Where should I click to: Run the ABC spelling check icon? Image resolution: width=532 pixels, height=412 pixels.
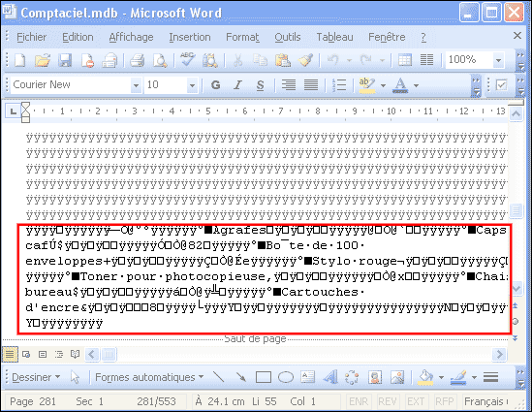point(187,60)
